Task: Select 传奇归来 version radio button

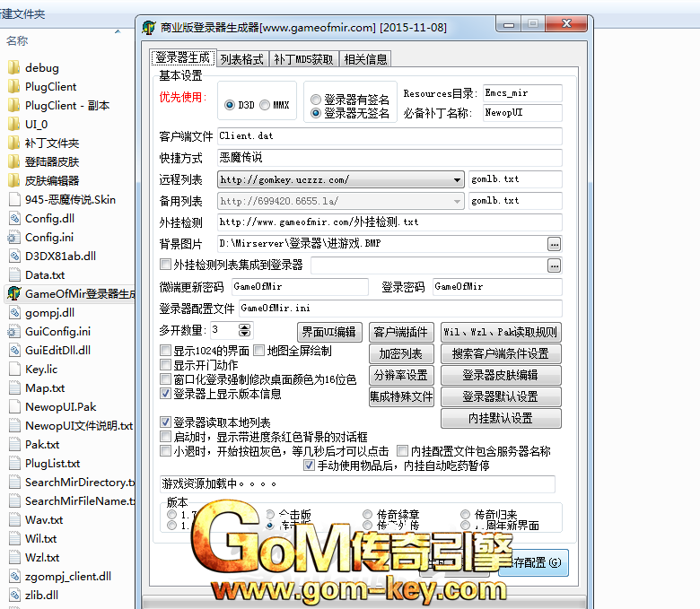Action: [x=465, y=515]
